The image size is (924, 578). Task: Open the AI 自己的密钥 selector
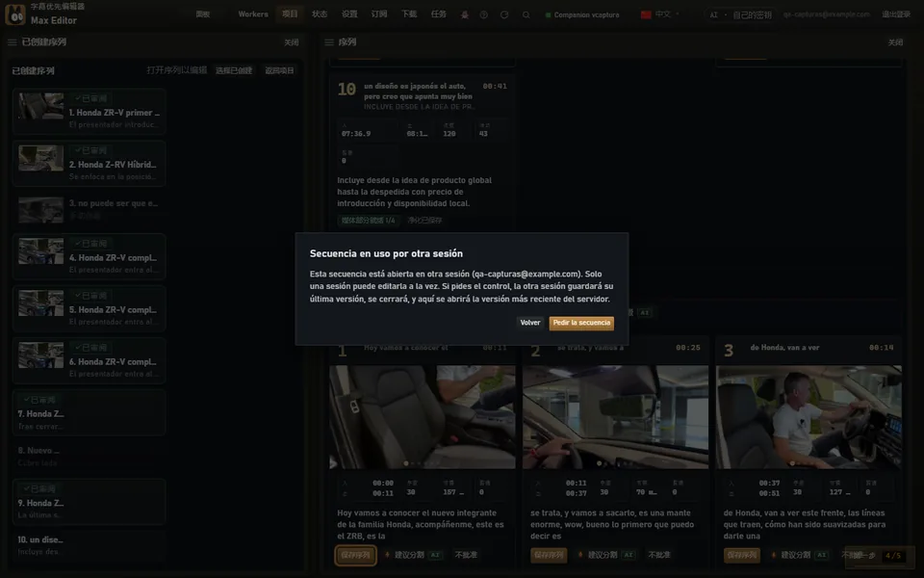[740, 14]
